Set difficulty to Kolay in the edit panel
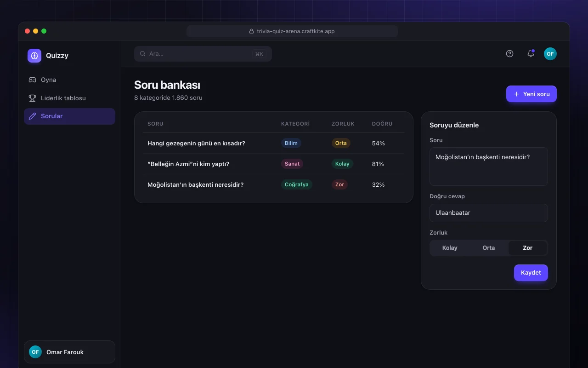 450,248
